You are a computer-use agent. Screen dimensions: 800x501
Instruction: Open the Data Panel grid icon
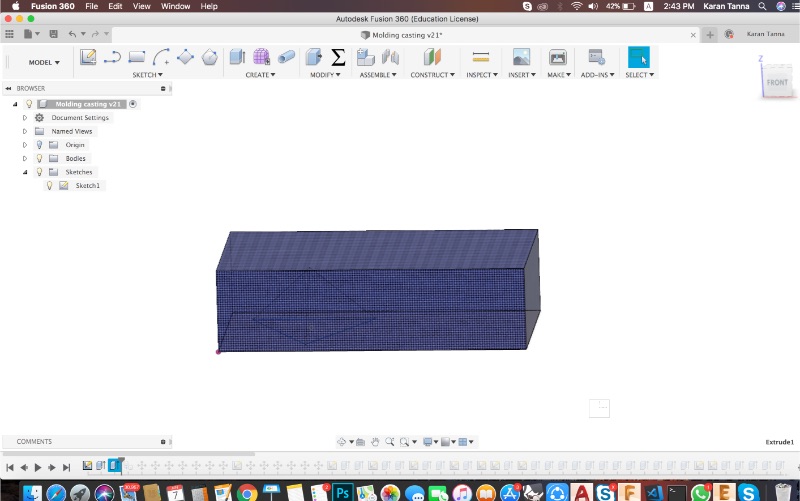[9, 34]
